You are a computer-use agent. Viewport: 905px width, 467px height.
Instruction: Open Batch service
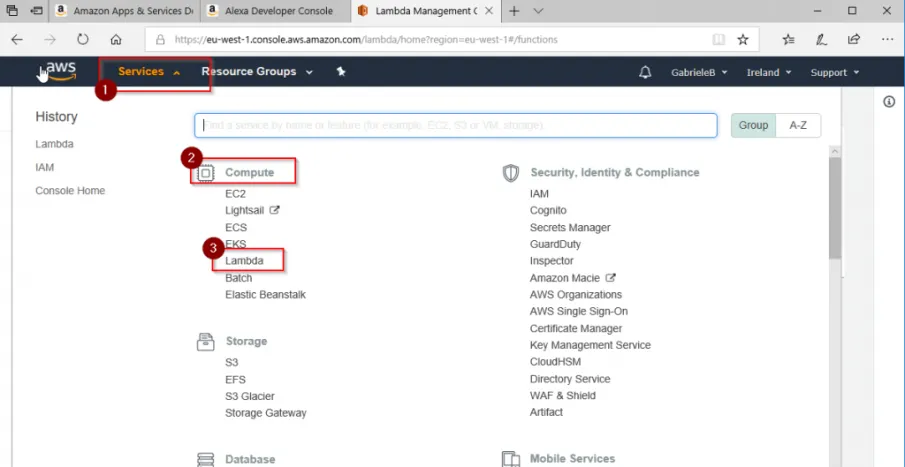coord(238,278)
